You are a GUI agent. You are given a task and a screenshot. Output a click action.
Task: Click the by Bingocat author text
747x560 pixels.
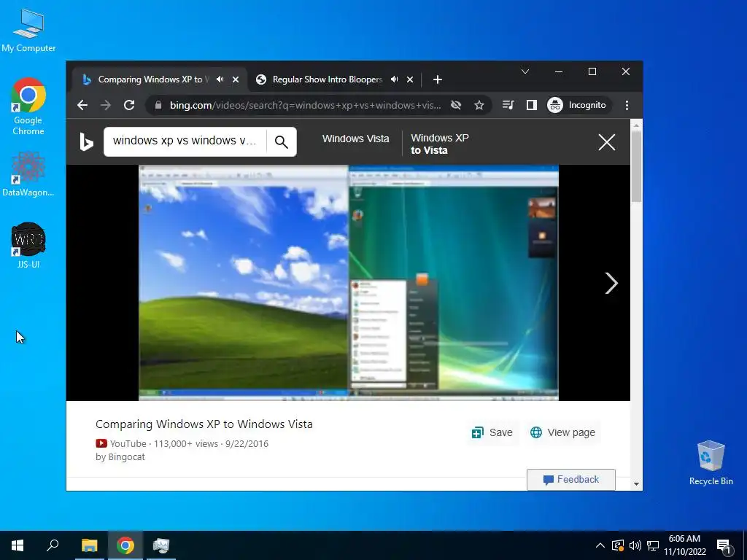(x=120, y=456)
